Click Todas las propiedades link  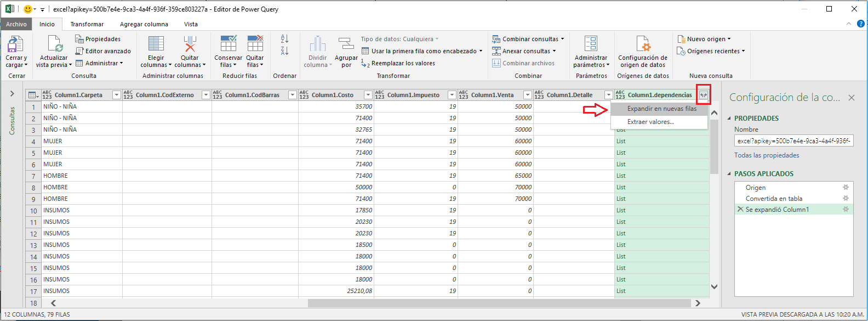[x=767, y=155]
